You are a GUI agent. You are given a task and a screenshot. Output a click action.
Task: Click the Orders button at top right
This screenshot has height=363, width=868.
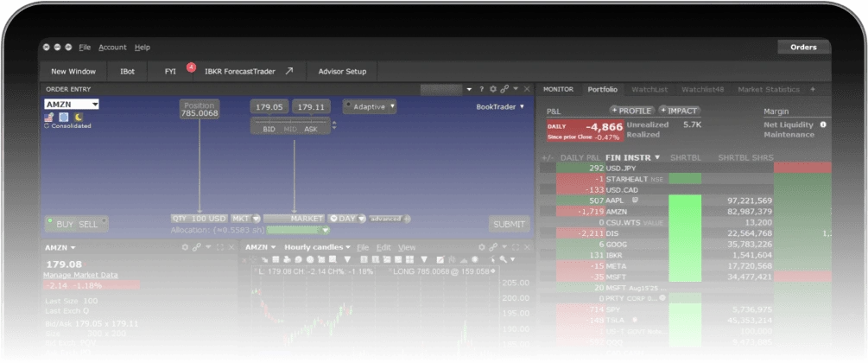click(x=803, y=48)
